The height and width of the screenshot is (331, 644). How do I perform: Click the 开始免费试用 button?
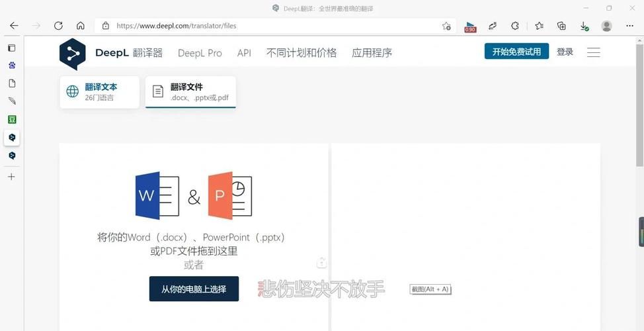click(516, 52)
